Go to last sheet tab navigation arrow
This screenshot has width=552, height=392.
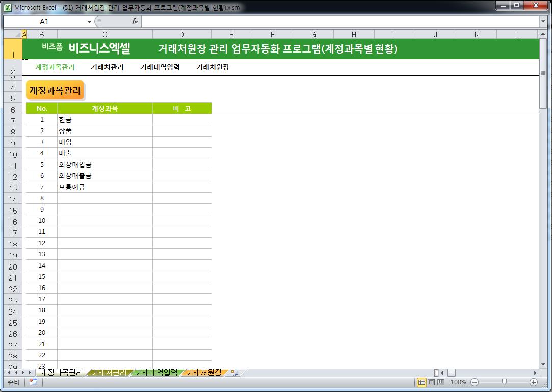31,372
